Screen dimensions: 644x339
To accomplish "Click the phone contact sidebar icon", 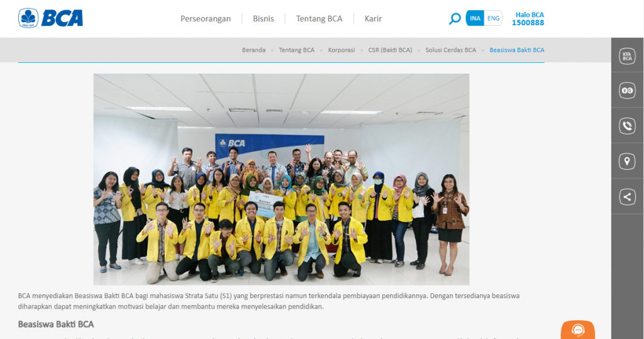I will pyautogui.click(x=627, y=126).
